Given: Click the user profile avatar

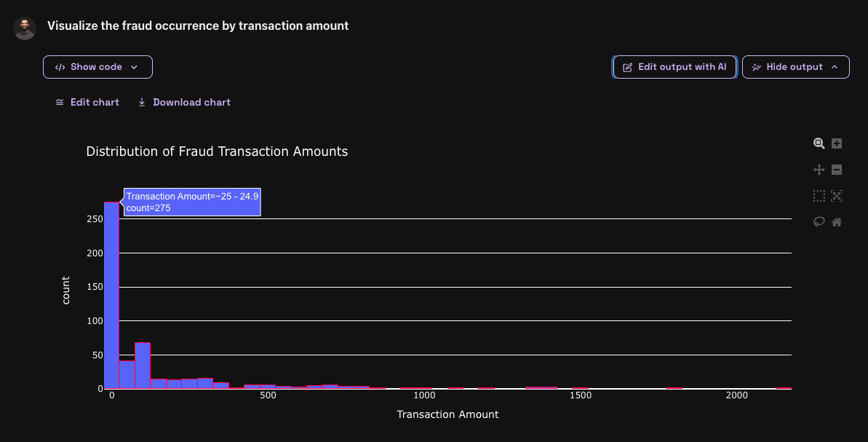Looking at the screenshot, I should (25, 28).
